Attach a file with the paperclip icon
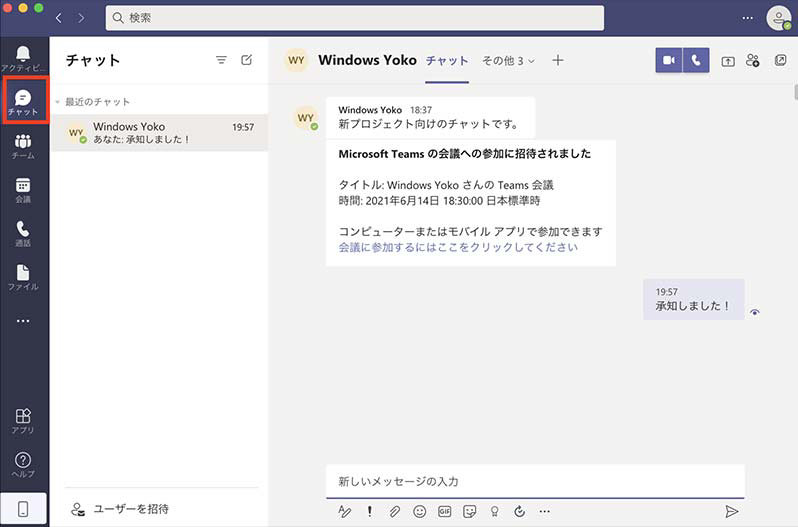Viewport: 798px width, 527px height. pyautogui.click(x=394, y=511)
